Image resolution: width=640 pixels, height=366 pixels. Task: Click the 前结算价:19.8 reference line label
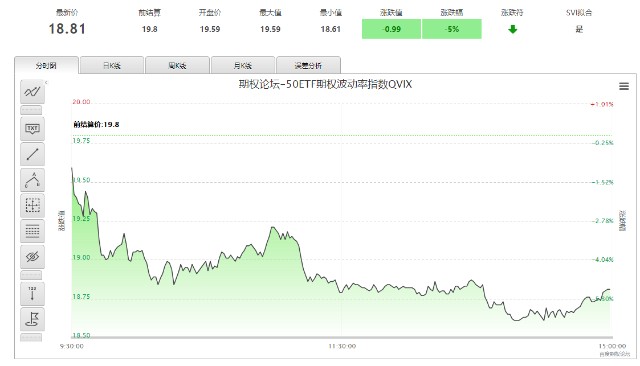pyautogui.click(x=96, y=124)
